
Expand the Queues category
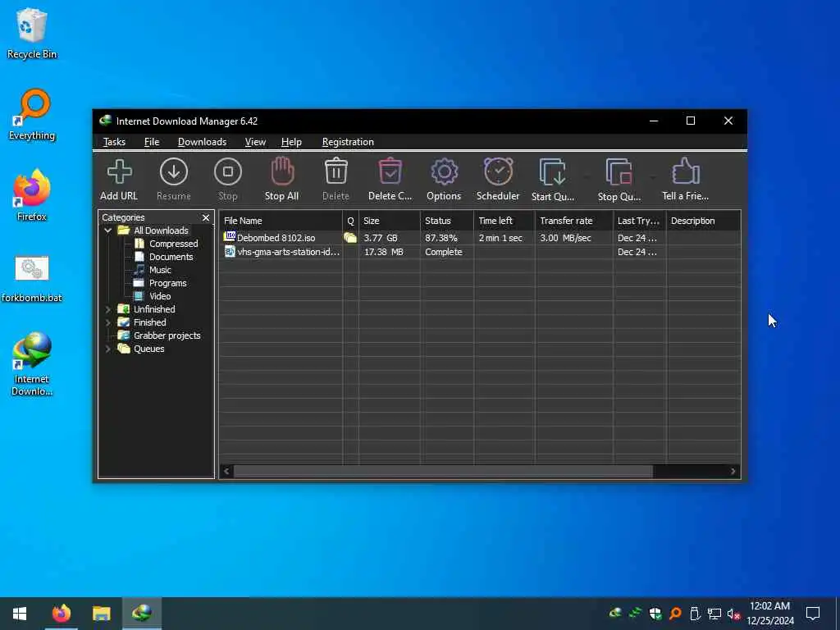pyautogui.click(x=107, y=349)
